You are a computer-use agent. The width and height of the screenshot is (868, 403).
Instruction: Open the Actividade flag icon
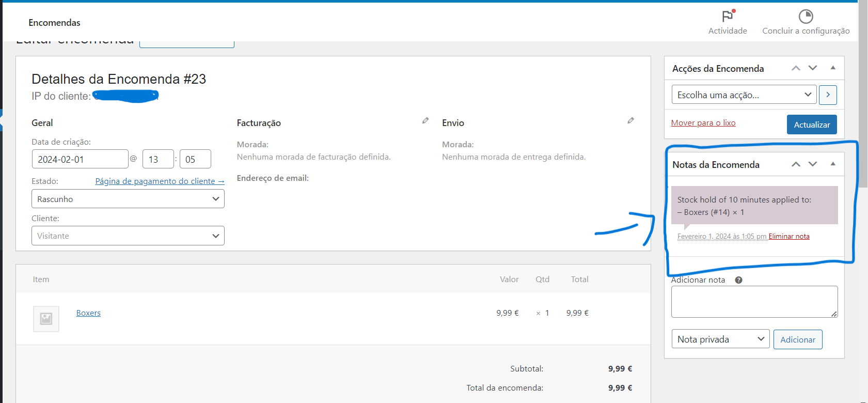pos(728,16)
